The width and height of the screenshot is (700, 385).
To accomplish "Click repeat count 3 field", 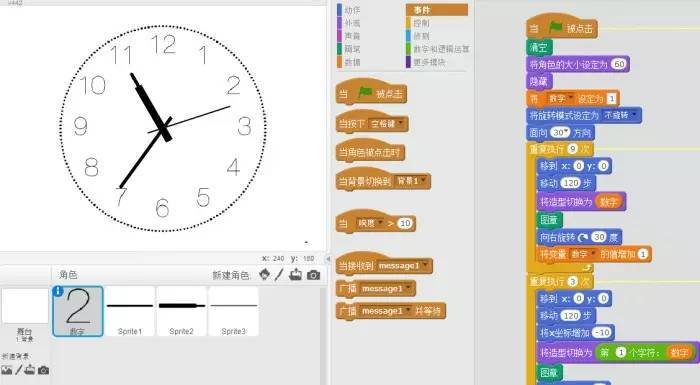I will (572, 281).
